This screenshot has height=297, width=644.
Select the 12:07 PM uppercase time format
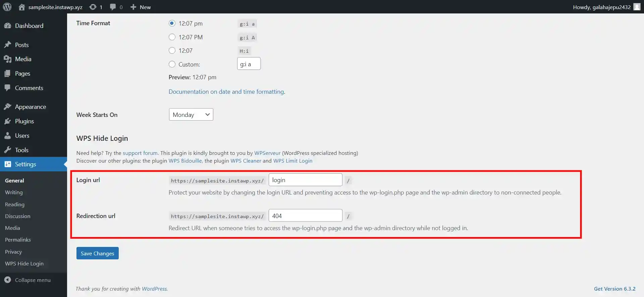pos(172,37)
